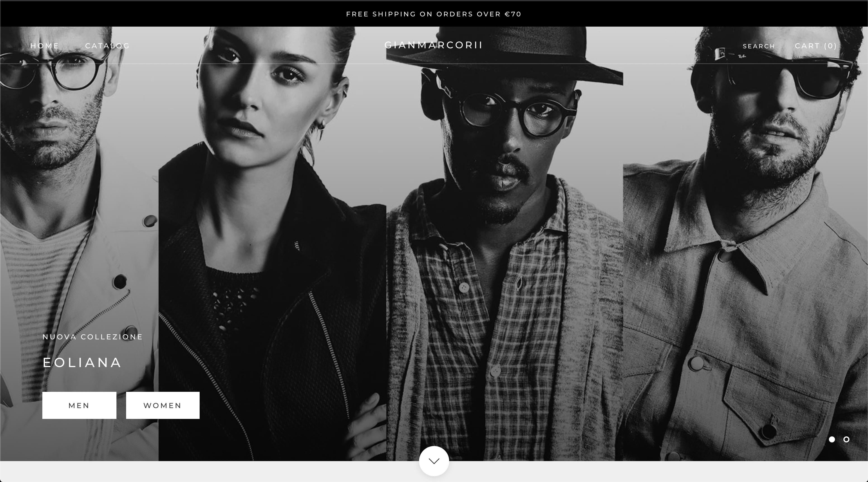Select the man with checked shirt photo
868x482 pixels.
coord(505,244)
